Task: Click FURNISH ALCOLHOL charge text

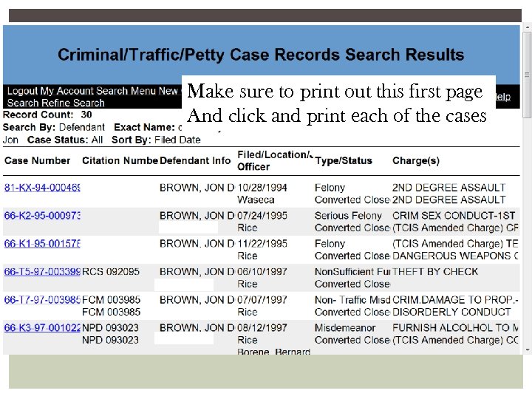Action: point(455,328)
